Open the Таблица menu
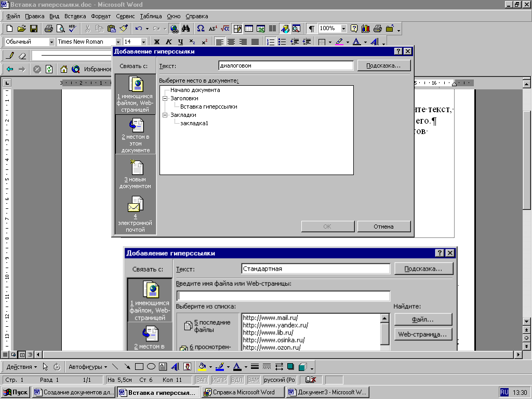This screenshot has height=399, width=532. (x=151, y=16)
